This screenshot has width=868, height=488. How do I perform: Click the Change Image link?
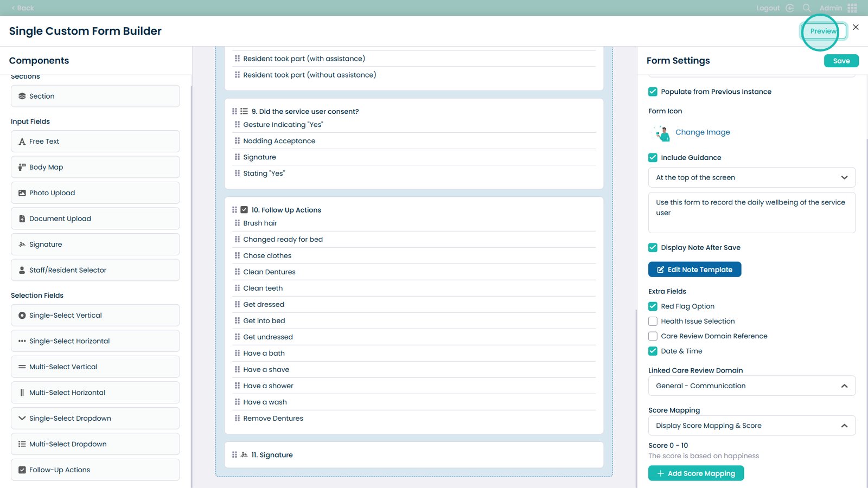[x=703, y=132]
